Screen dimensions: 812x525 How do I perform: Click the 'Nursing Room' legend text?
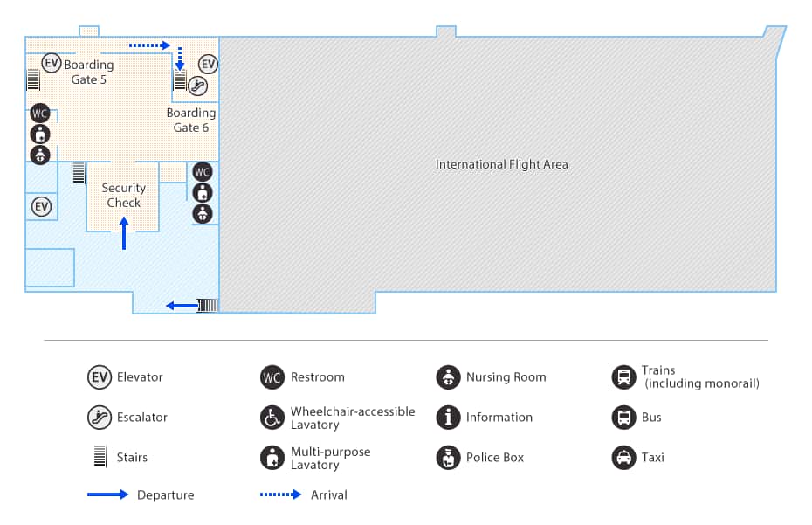click(506, 377)
